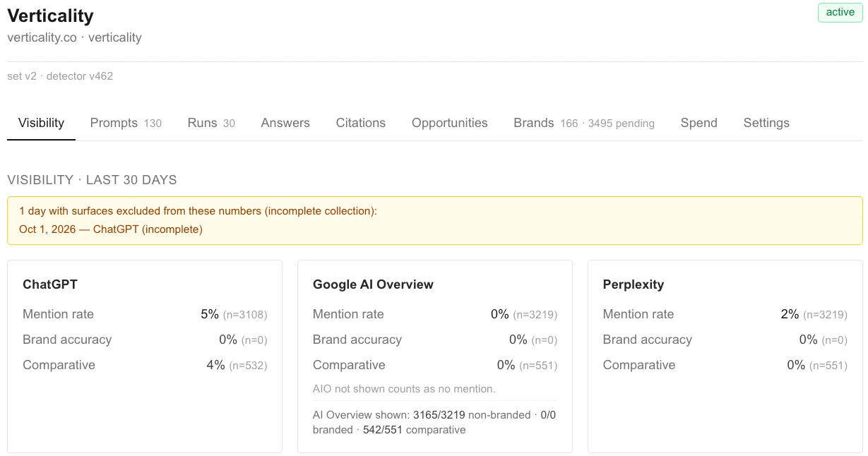The width and height of the screenshot is (868, 456).
Task: Click the AI Overview shown 3165/3219 line
Action: pos(434,422)
